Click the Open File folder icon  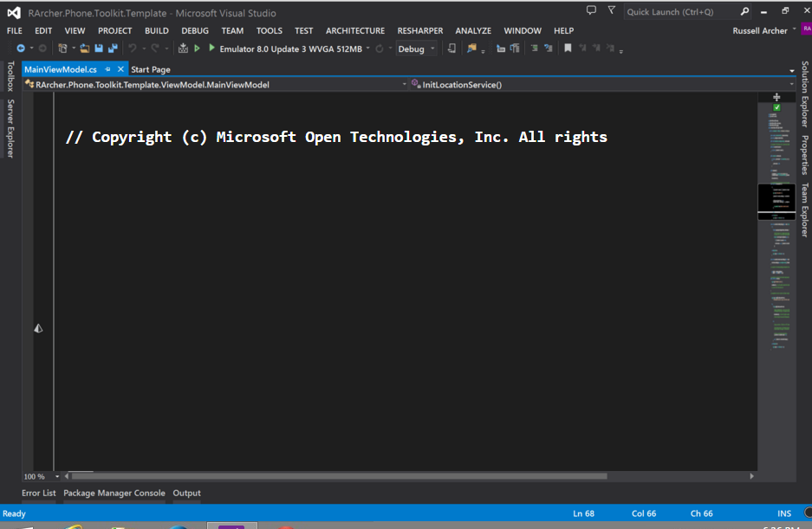[84, 48]
